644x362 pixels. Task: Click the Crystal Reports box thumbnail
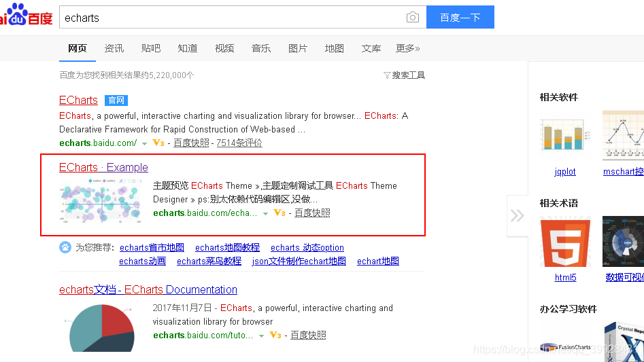(x=624, y=342)
